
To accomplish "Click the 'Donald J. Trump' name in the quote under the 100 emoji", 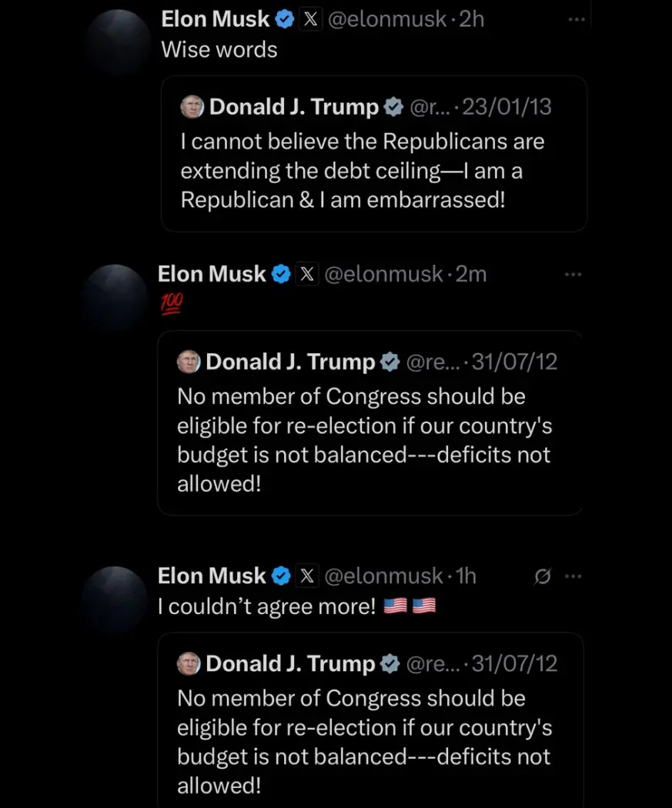I will coord(290,362).
